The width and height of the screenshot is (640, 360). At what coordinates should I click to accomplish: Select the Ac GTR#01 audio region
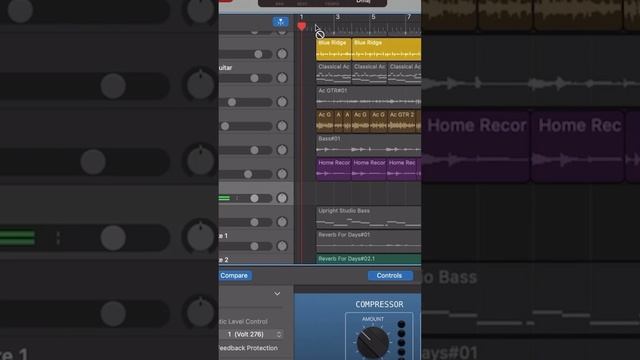369,97
